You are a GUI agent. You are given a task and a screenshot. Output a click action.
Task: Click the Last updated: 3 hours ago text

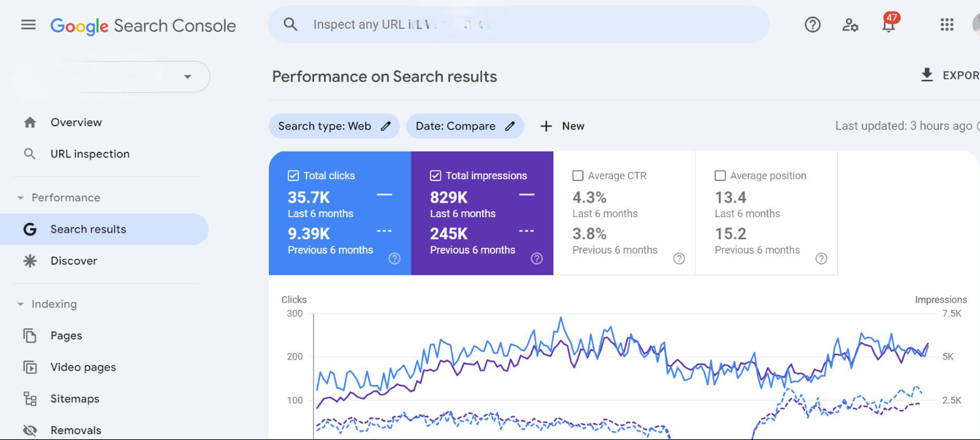tap(904, 126)
